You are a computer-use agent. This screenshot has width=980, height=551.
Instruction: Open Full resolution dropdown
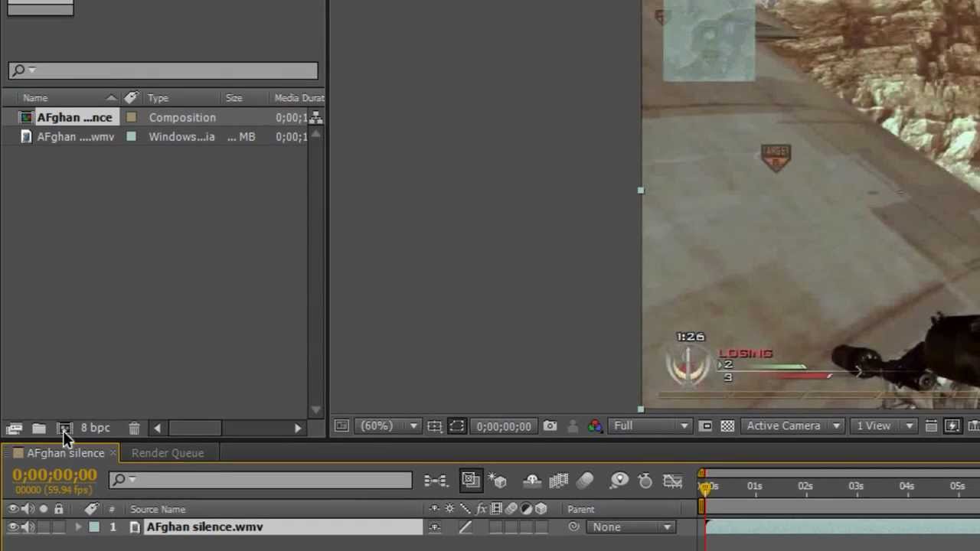tap(650, 426)
